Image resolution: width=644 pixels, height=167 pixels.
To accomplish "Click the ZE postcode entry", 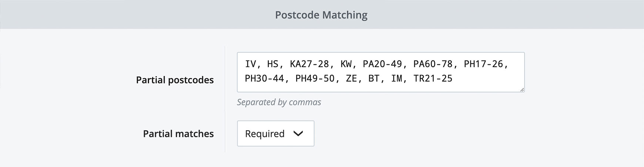I will 351,79.
